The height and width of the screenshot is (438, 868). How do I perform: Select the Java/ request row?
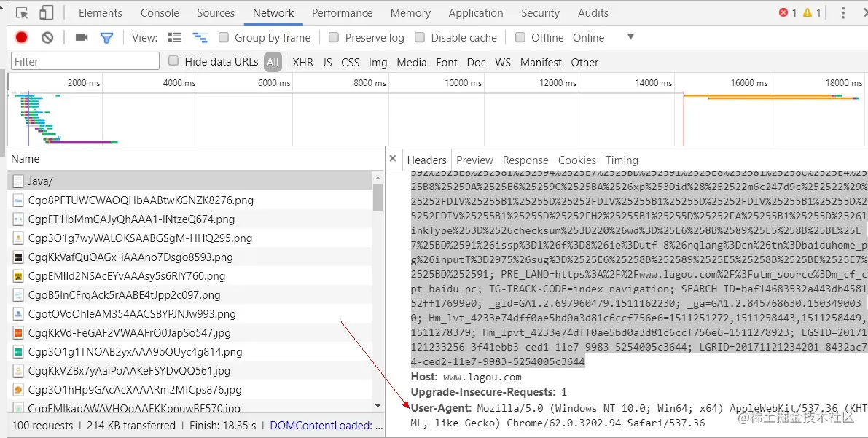point(190,181)
